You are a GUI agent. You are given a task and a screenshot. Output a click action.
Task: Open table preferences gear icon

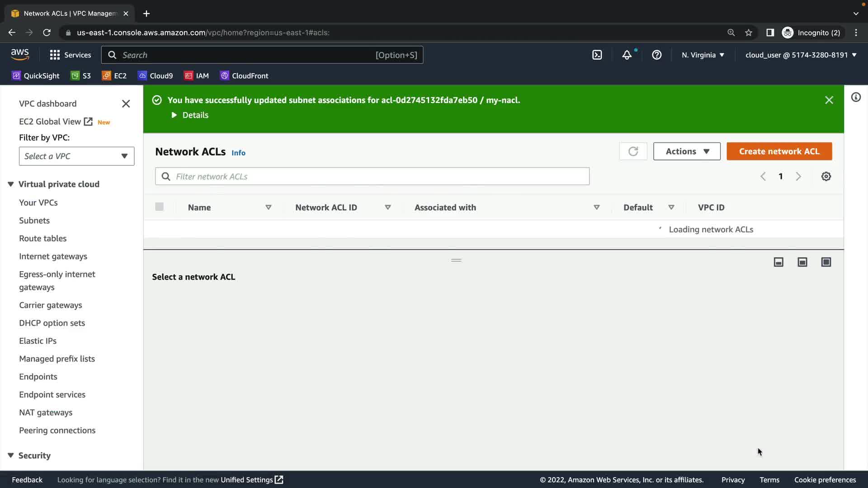pyautogui.click(x=826, y=177)
